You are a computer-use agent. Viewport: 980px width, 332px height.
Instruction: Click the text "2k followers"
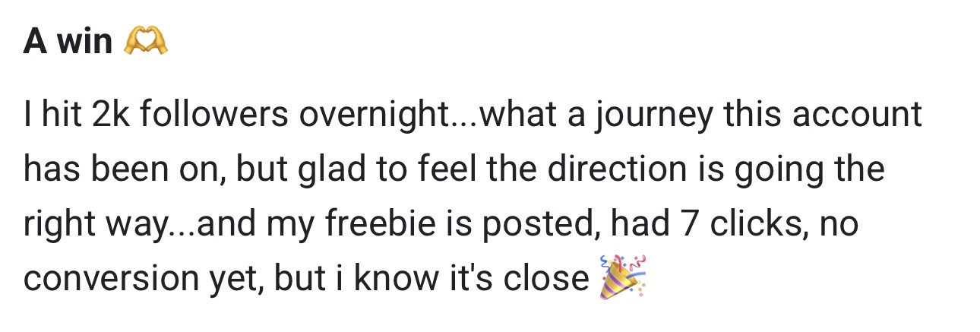pyautogui.click(x=191, y=115)
